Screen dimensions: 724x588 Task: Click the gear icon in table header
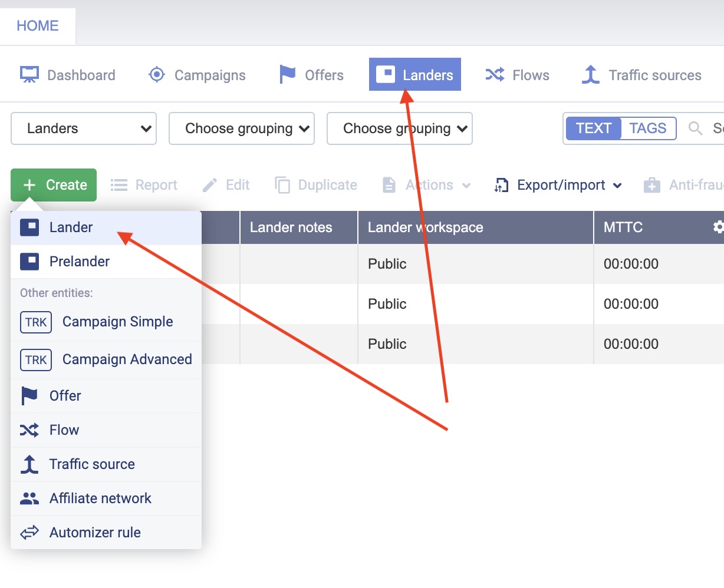718,227
